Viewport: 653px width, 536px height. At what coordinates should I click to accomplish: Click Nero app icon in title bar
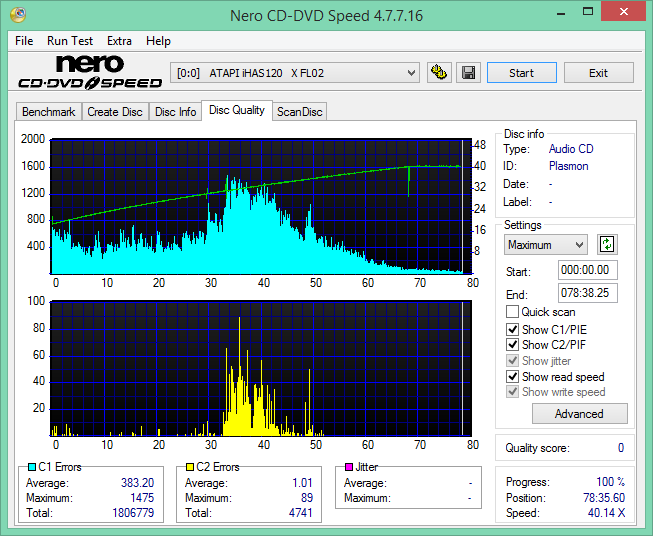tap(18, 15)
